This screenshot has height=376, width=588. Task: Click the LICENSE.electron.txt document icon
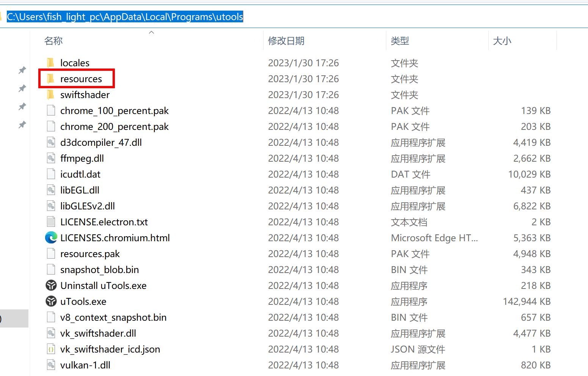coord(51,222)
